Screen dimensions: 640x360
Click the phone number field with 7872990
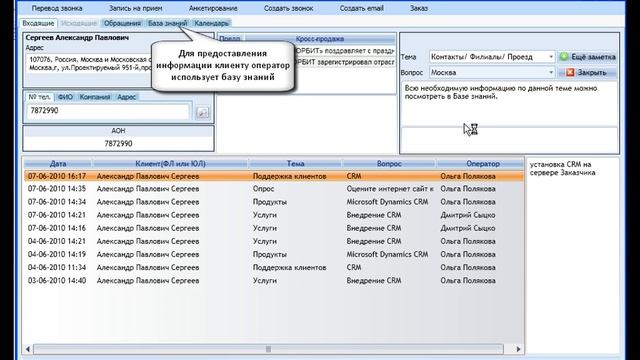point(108,111)
